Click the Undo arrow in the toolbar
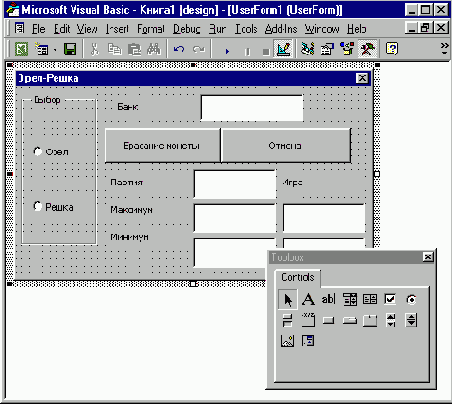The width and height of the screenshot is (452, 404). click(179, 50)
